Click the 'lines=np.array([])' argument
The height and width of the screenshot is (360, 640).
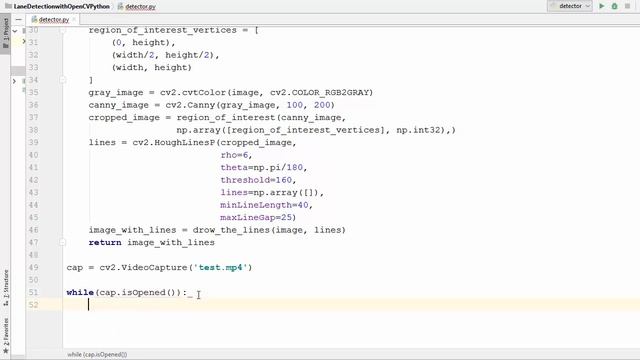[270, 193]
